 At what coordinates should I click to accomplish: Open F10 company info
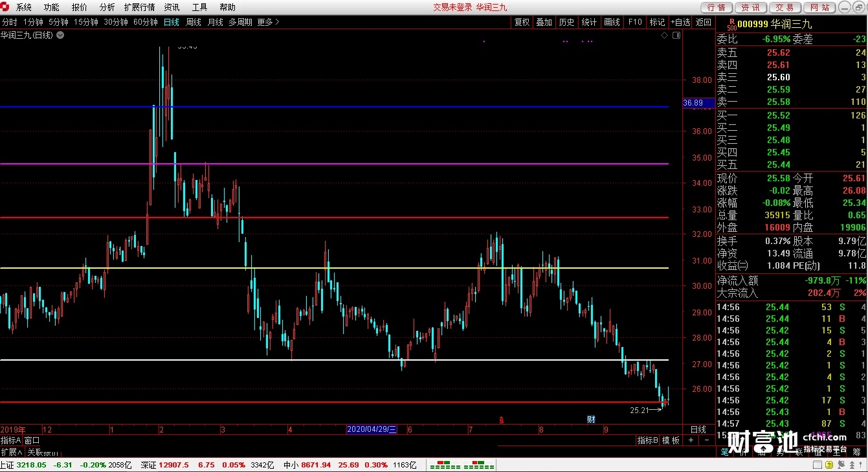point(635,22)
